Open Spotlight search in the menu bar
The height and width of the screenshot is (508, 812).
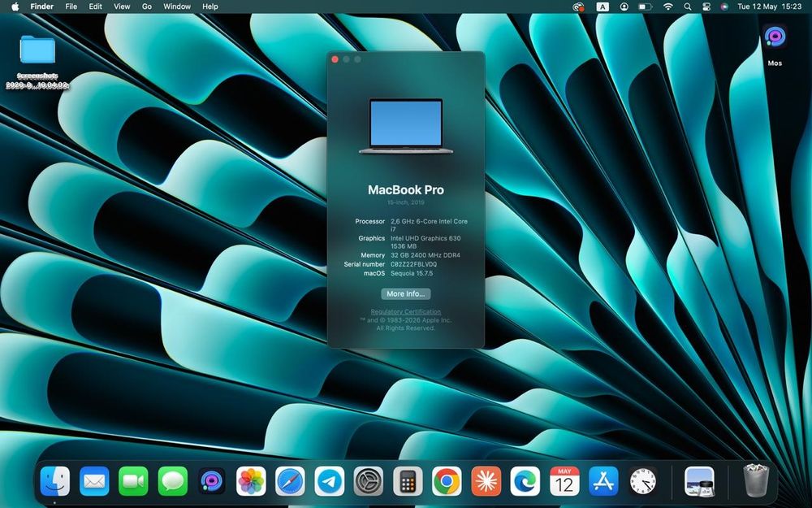pyautogui.click(x=687, y=7)
